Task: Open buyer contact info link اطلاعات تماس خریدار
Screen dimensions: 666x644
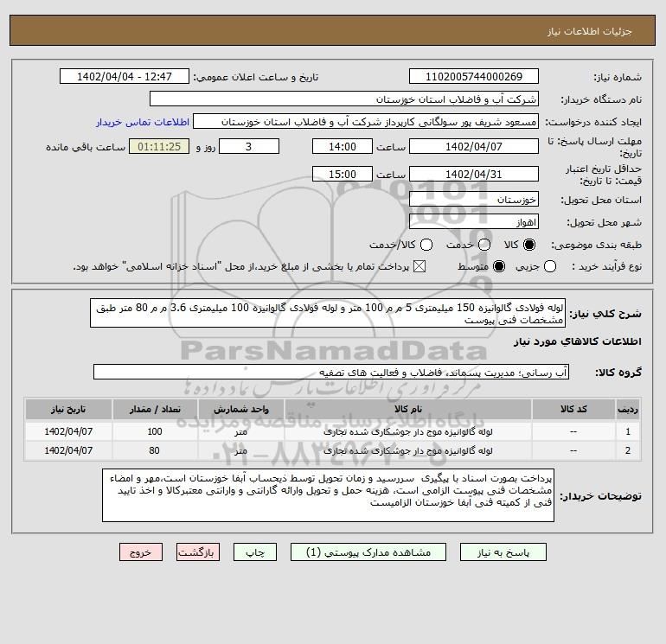Action: 143,122
